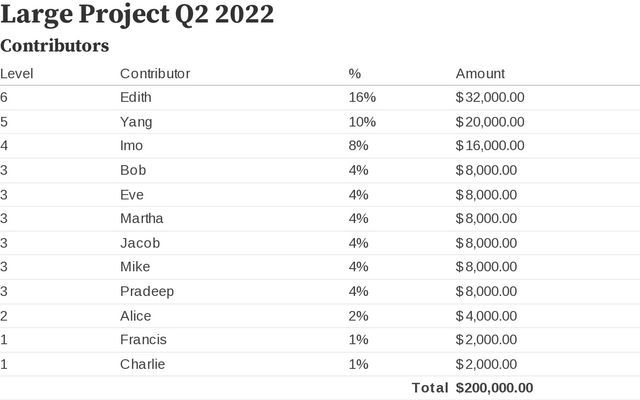
Task: Select the $200,000.00 total amount
Action: point(494,388)
